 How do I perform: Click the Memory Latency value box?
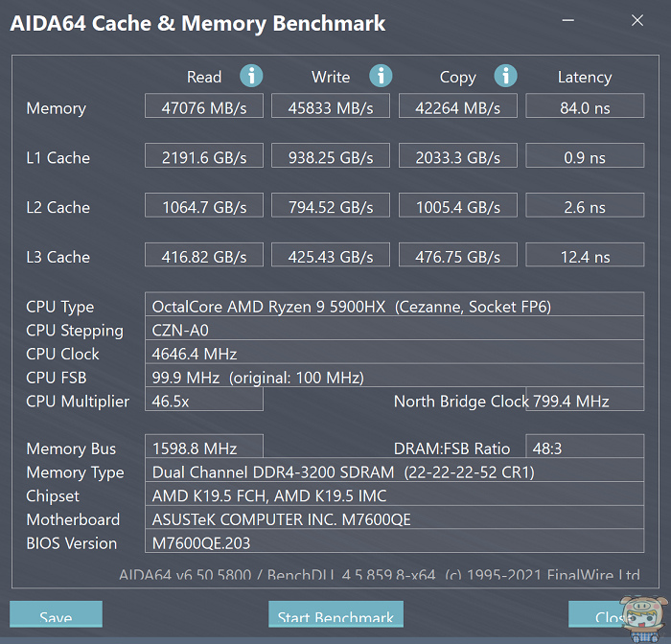(x=585, y=107)
